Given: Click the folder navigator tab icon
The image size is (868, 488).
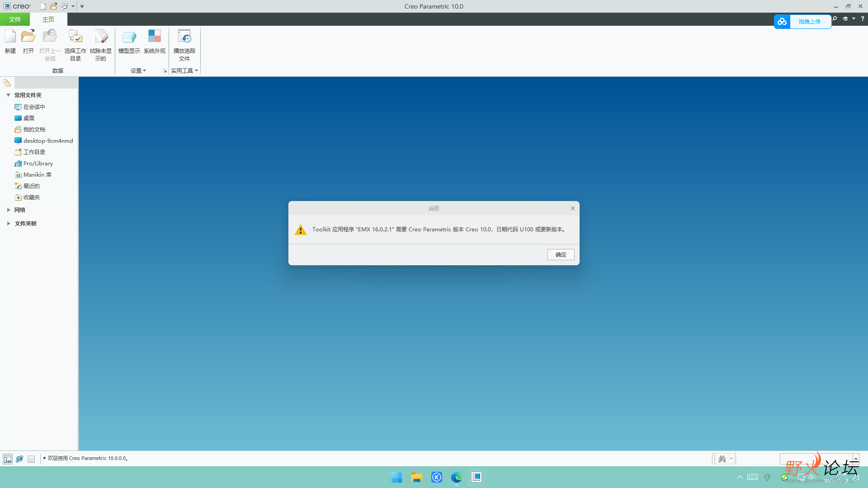Looking at the screenshot, I should 7,83.
